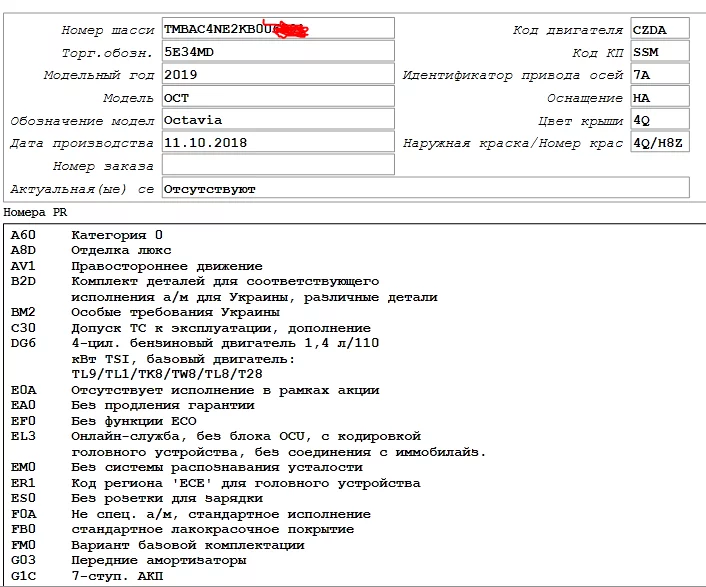
Task: Select the EA0 Без продления гарантии row
Action: [132, 405]
